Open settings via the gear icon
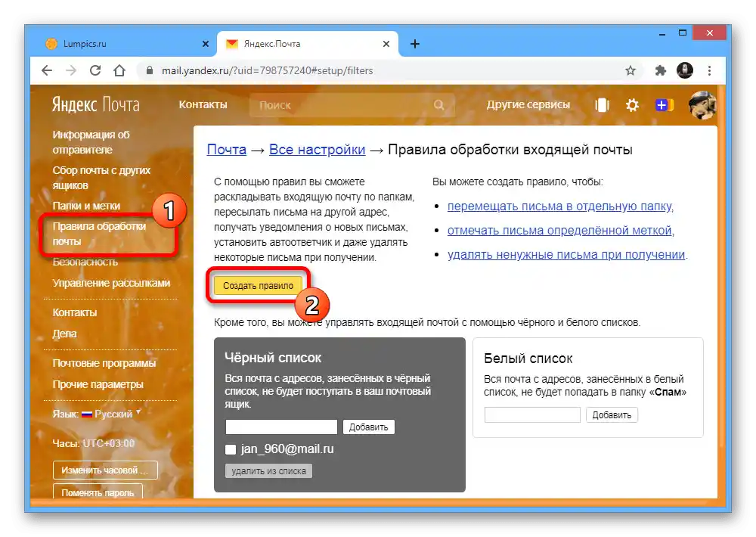The width and height of the screenshot is (756, 537). [x=632, y=104]
